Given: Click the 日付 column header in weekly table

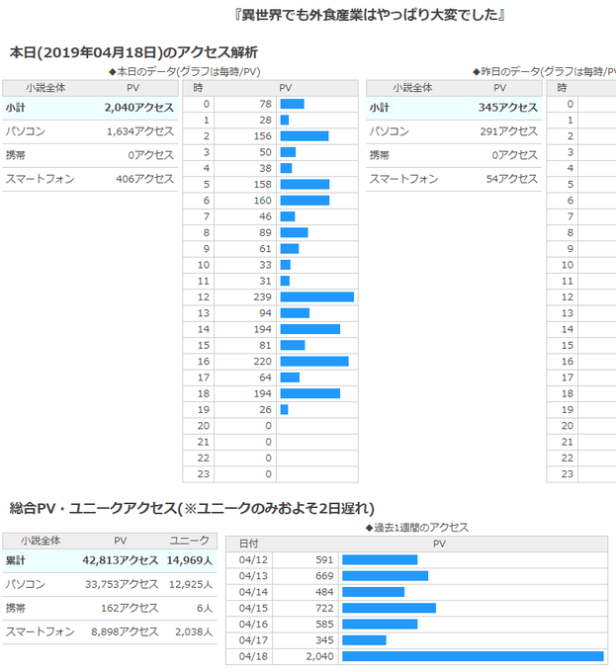Looking at the screenshot, I should [248, 544].
